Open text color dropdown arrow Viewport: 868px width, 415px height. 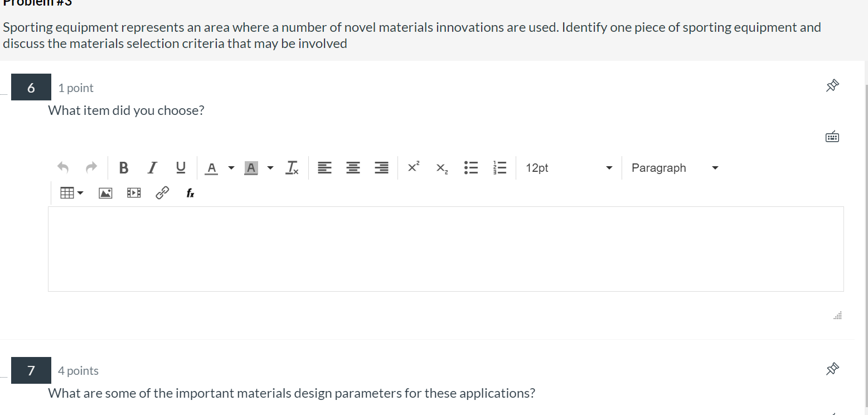pos(231,168)
